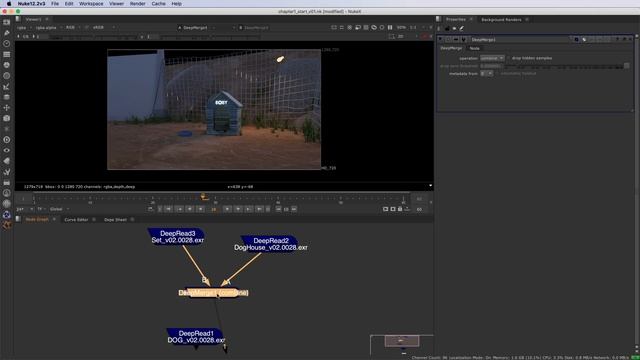Close the Node Graph tab
The height and width of the screenshot is (360, 640).
point(54,220)
